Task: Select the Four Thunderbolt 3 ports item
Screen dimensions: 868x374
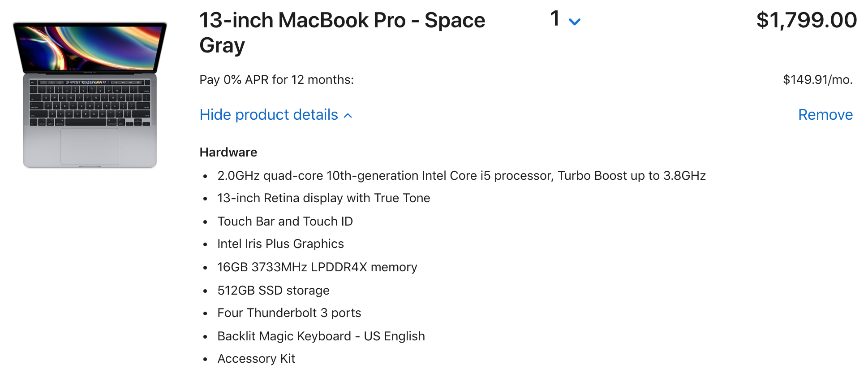Action: (x=289, y=313)
